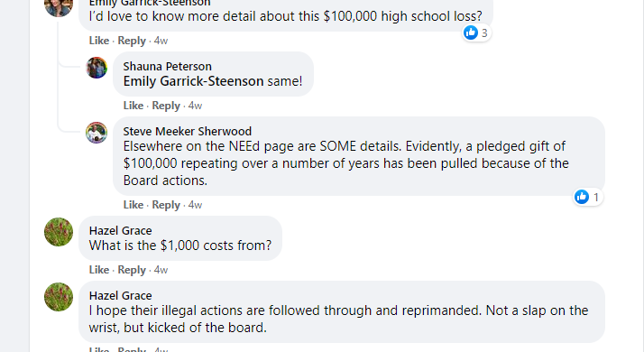Screen dimensions: 644x352
Task: Open Shauna Peterson's avatar
Action: (x=97, y=68)
